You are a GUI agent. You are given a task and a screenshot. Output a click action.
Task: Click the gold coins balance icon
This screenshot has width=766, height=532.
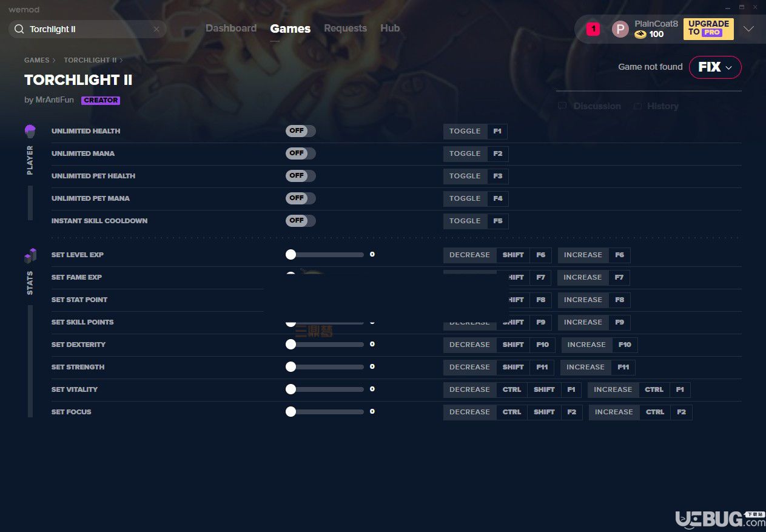640,35
